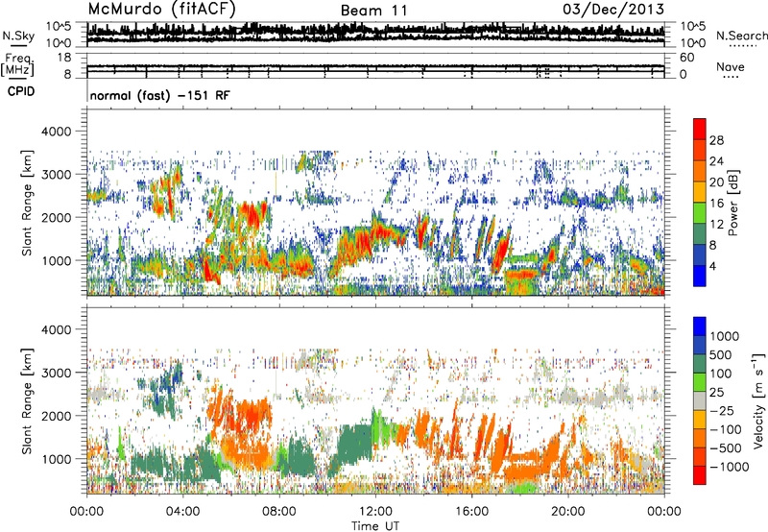Click the '4' power scale value

pos(712,266)
